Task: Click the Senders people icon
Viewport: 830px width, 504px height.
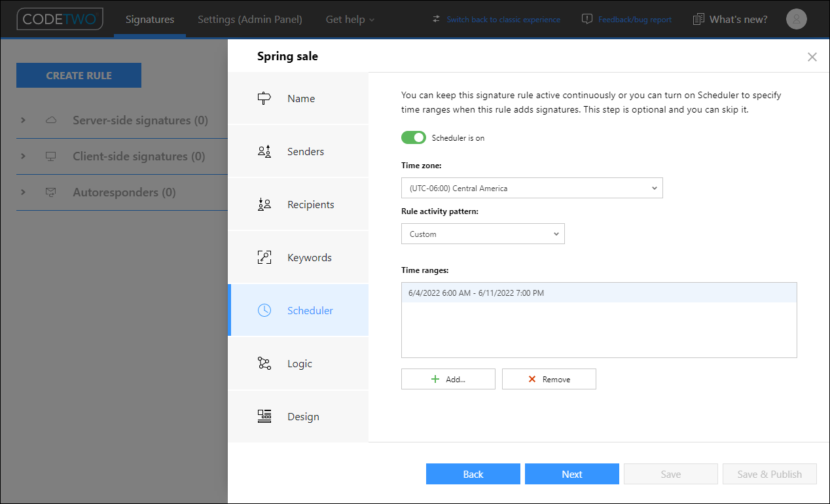Action: tap(264, 152)
